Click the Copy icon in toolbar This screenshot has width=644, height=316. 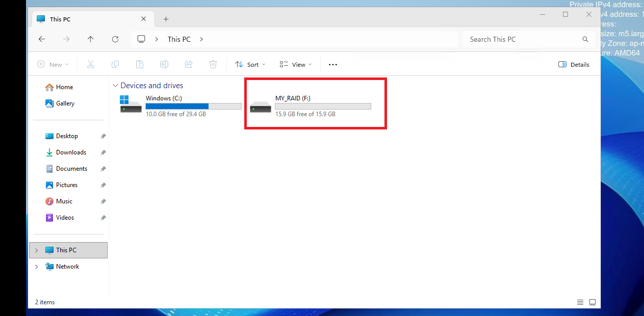115,64
